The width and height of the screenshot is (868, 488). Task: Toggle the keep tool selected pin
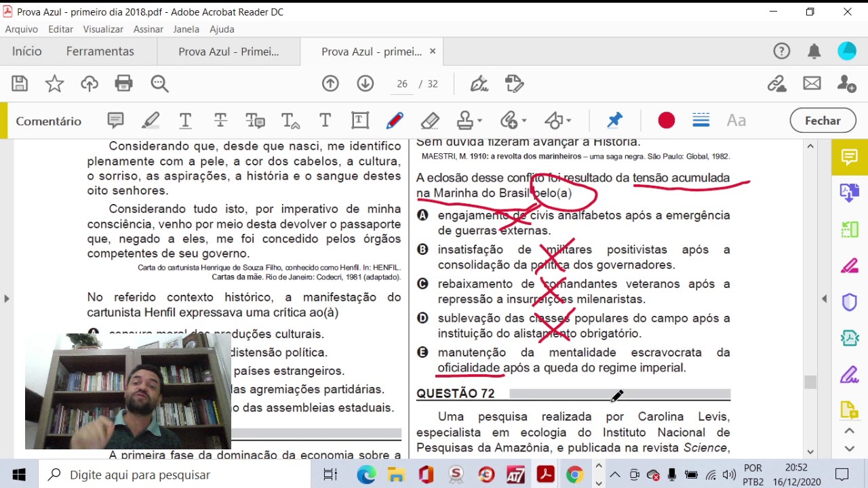click(614, 121)
